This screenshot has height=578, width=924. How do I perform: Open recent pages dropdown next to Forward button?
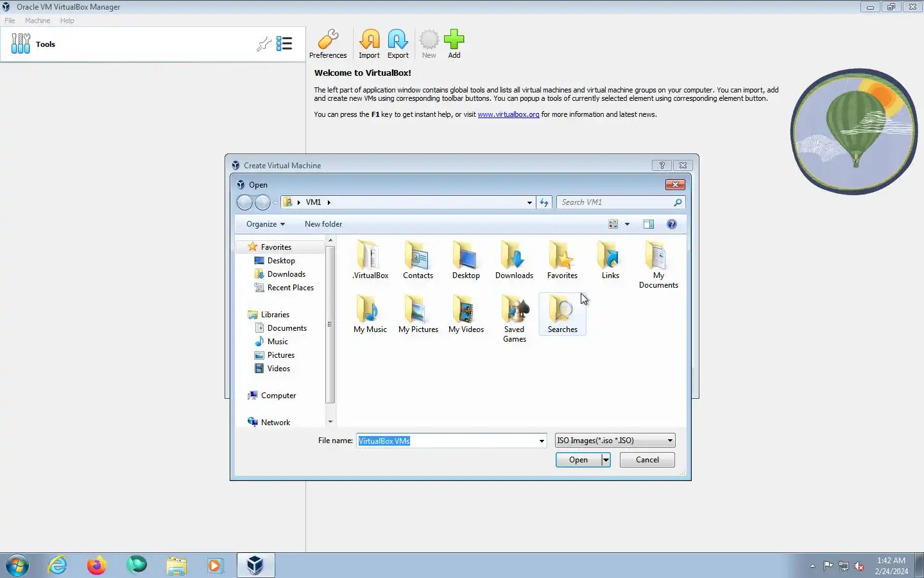275,203
